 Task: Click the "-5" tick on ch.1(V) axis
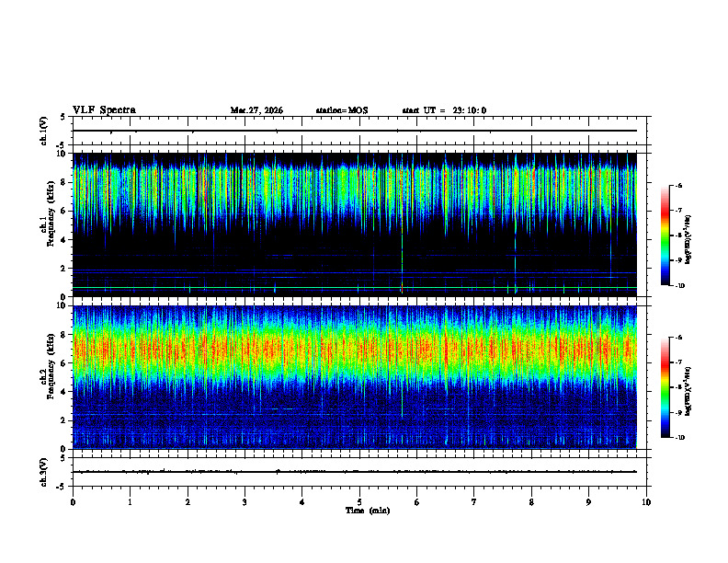(62, 144)
